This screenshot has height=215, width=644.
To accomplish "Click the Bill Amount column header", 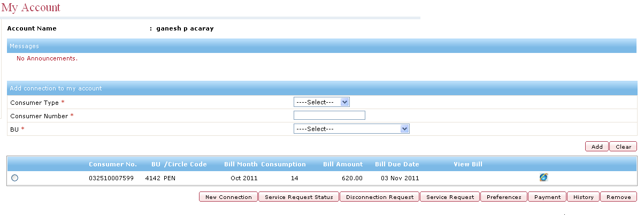I will click(343, 164).
